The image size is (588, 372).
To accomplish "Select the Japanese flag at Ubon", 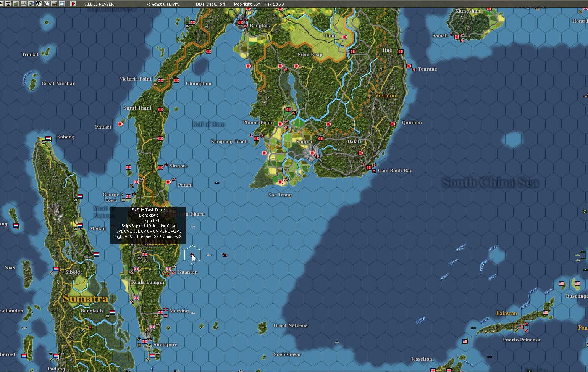I will tap(345, 37).
